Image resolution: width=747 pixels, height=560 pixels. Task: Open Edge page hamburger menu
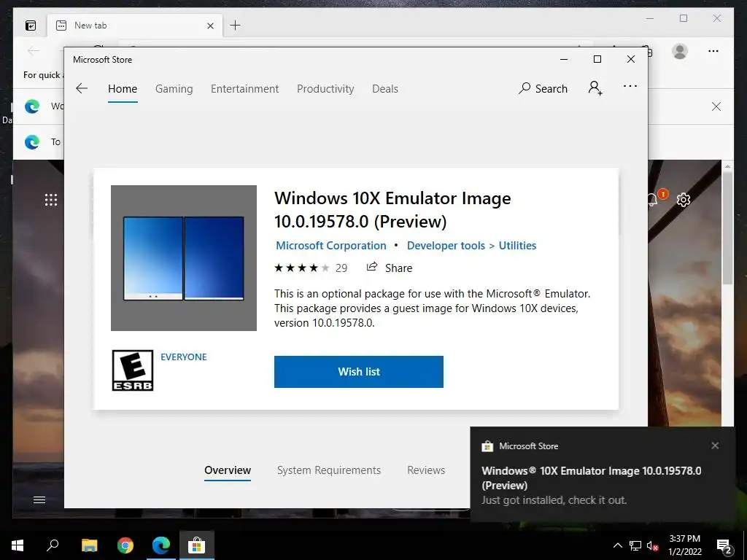click(39, 499)
